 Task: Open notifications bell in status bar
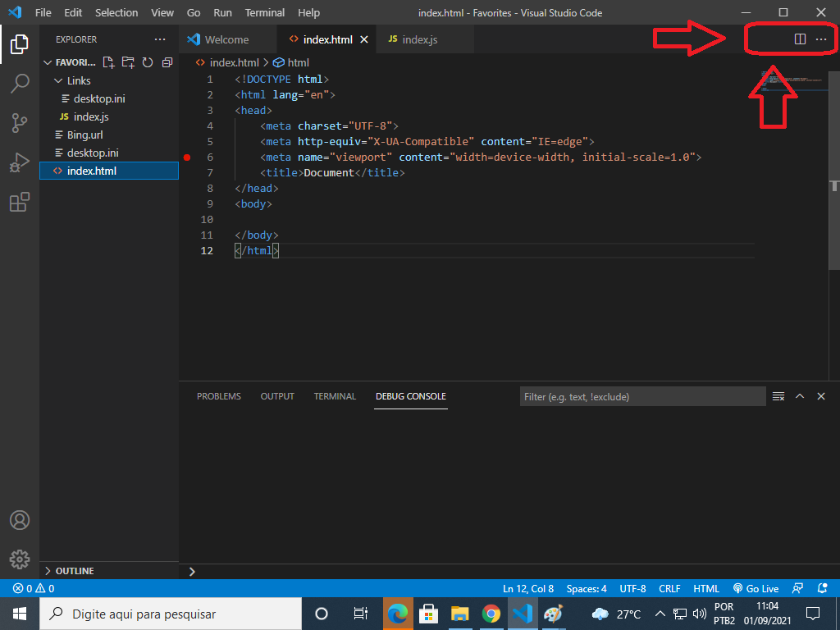tap(822, 588)
